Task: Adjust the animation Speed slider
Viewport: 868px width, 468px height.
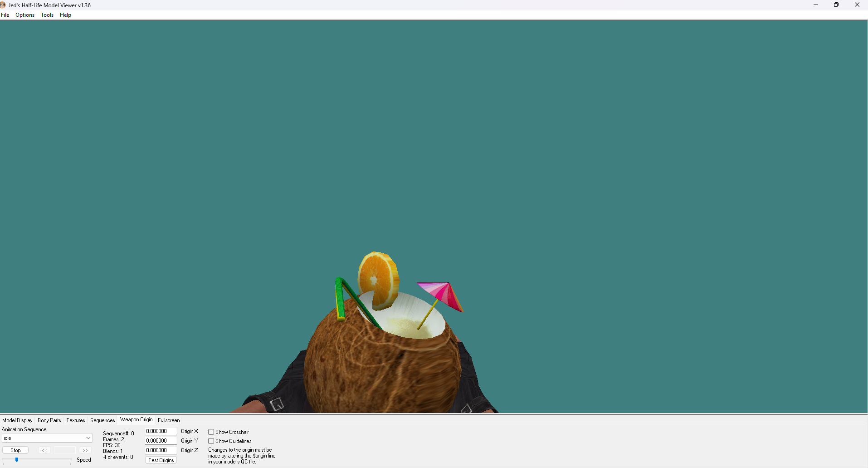Action: pos(17,460)
